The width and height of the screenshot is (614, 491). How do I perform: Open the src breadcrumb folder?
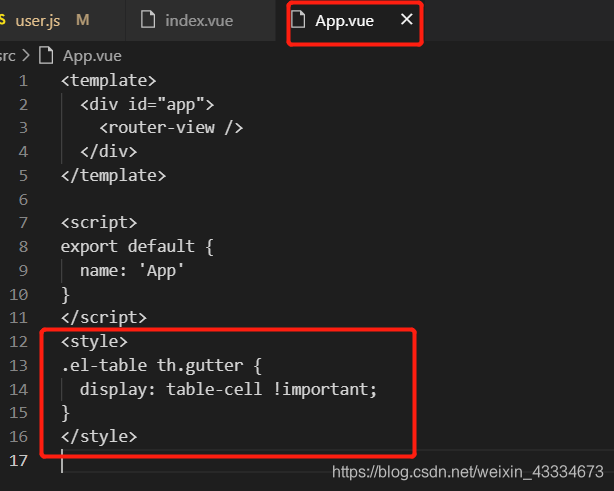pos(7,56)
